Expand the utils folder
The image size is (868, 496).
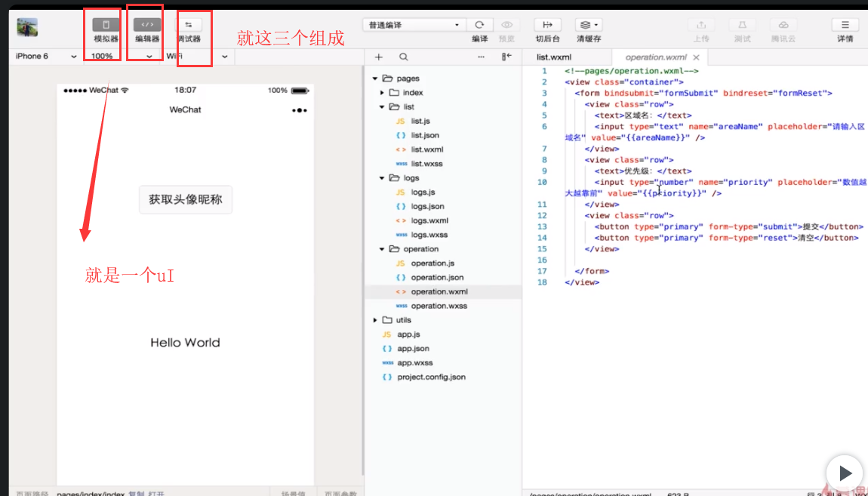[375, 320]
